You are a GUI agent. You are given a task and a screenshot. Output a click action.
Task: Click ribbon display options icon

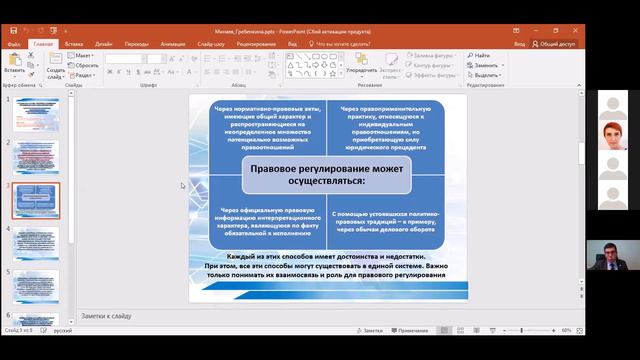pos(516,31)
